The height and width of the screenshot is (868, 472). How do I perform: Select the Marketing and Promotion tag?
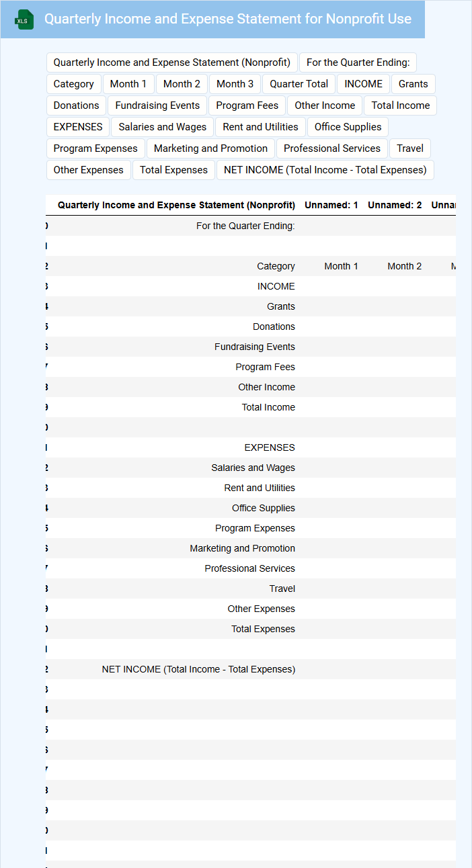tap(210, 148)
